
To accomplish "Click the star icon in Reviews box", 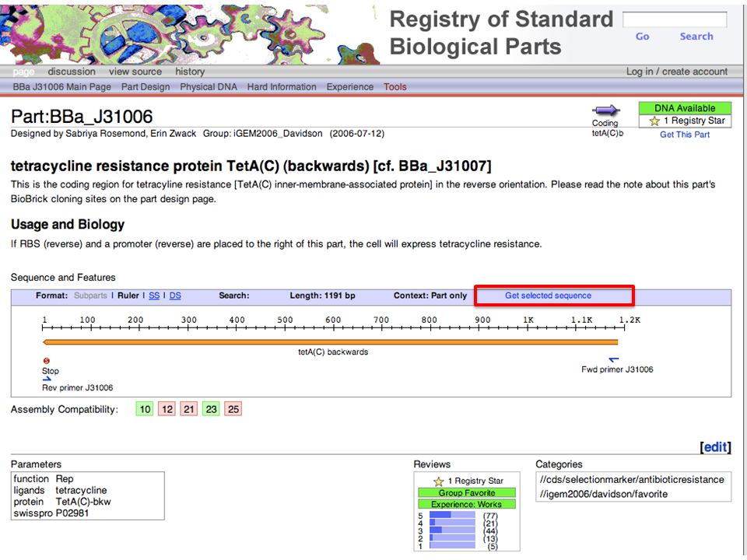I will 439,481.
